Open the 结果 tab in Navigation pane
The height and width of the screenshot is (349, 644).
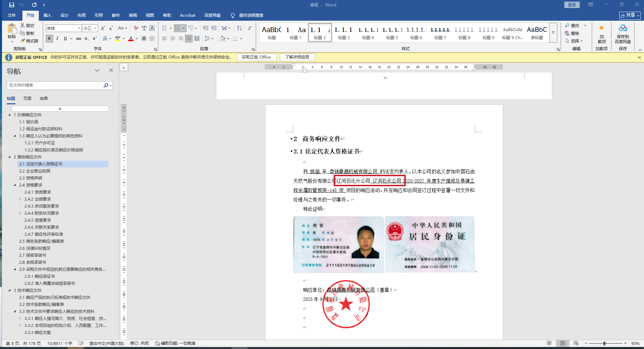click(x=44, y=99)
